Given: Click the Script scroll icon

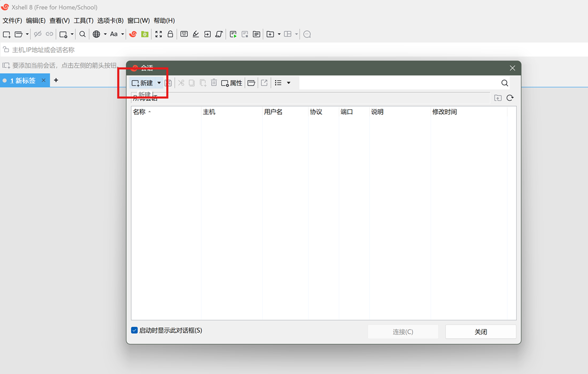Looking at the screenshot, I should [x=219, y=34].
